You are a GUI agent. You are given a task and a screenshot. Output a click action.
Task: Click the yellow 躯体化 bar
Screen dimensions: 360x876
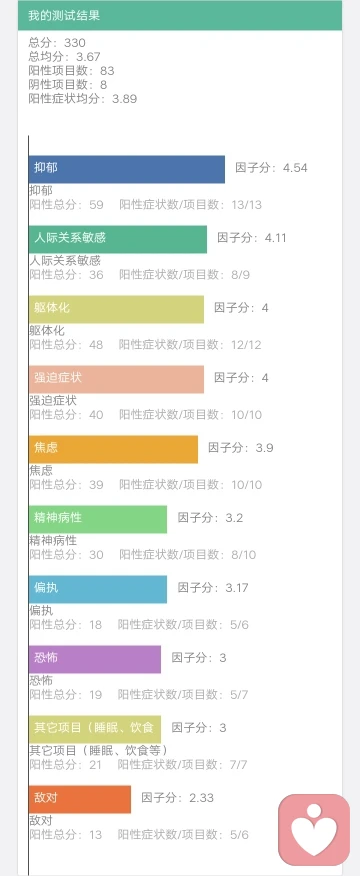(116, 309)
